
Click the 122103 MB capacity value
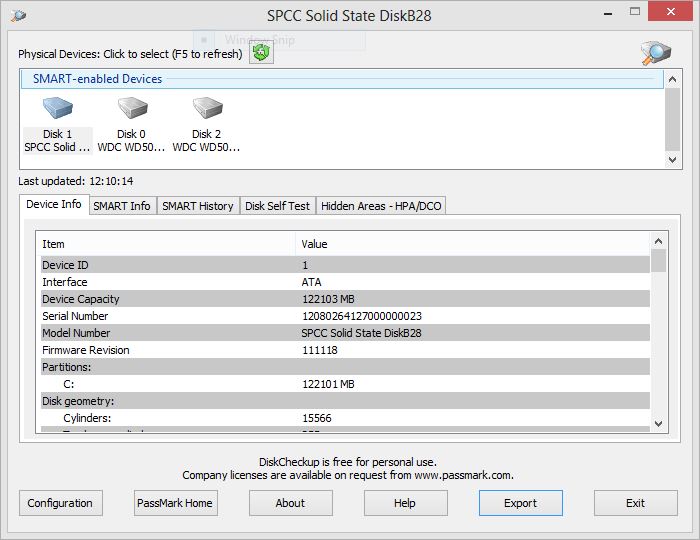click(328, 299)
